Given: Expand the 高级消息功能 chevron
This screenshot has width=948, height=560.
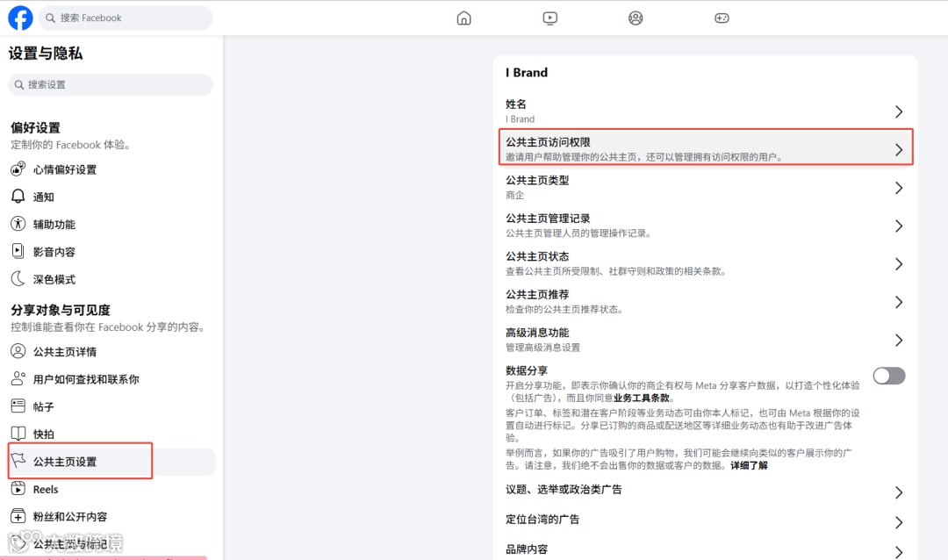Looking at the screenshot, I should pos(899,341).
